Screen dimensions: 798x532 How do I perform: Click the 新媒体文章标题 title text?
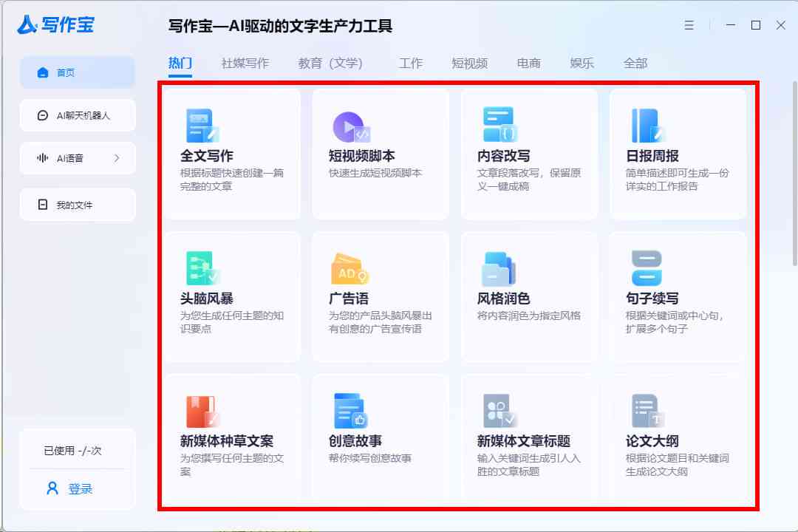(x=524, y=441)
